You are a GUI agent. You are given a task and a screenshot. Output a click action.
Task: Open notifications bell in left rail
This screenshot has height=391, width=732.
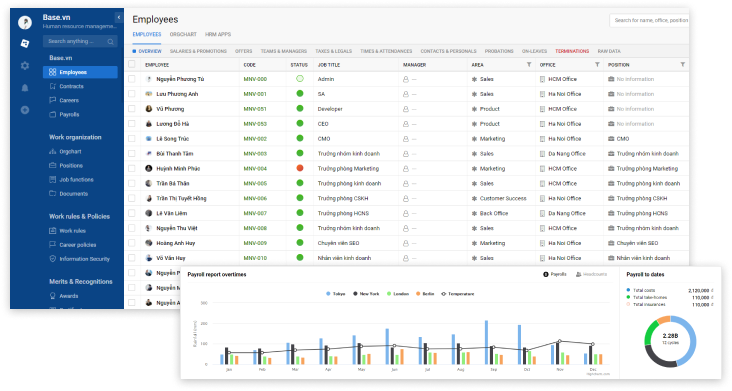(x=25, y=88)
